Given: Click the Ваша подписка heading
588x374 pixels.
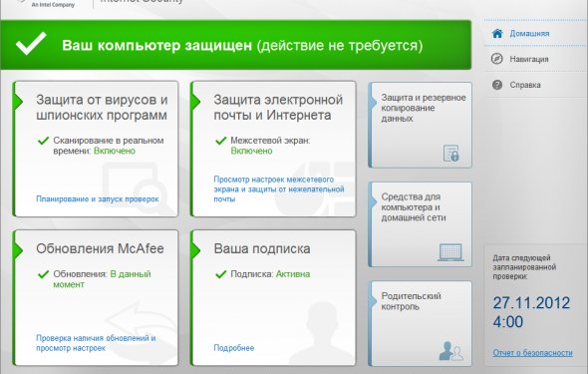Looking at the screenshot, I should click(x=262, y=248).
